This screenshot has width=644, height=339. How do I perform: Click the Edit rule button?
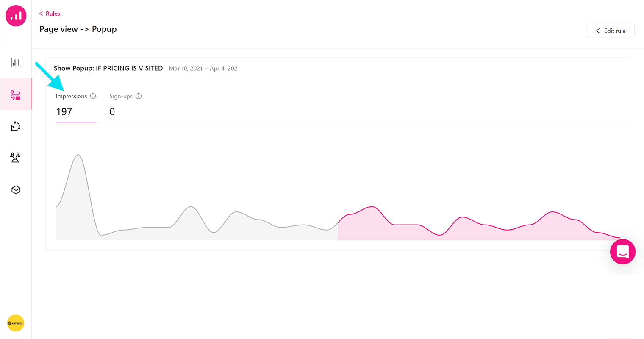pos(610,31)
